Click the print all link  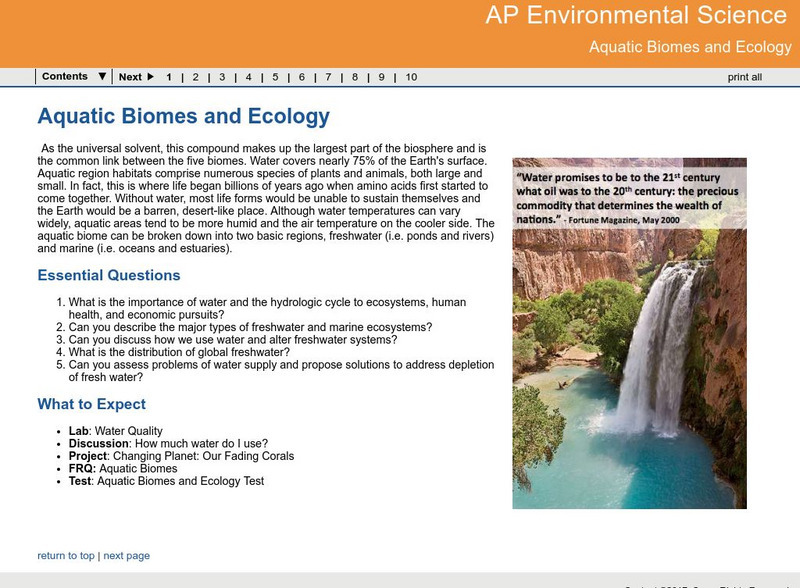coord(744,77)
